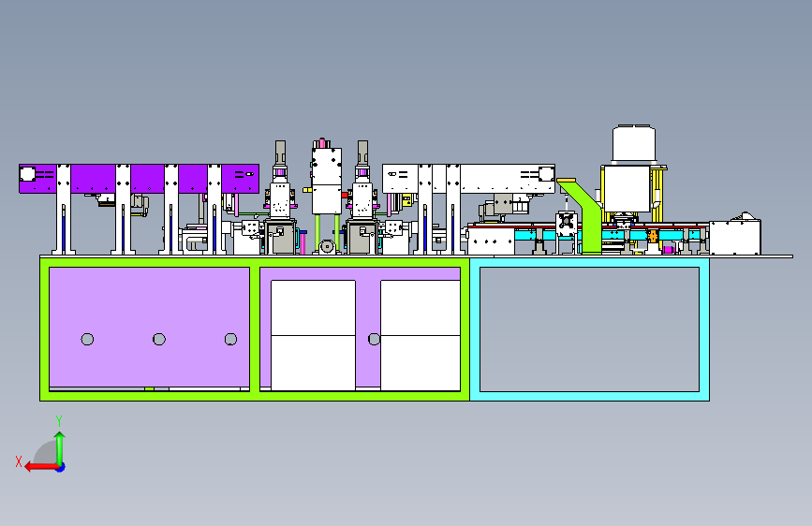Select the grey wheel at the center base
Image resolution: width=812 pixels, height=526 pixels.
[327, 246]
